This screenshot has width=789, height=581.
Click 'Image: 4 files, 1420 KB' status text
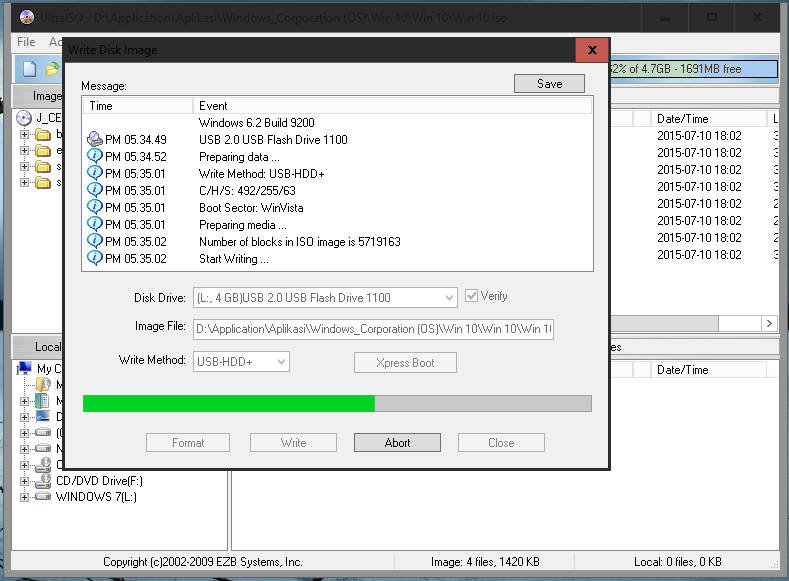click(485, 562)
